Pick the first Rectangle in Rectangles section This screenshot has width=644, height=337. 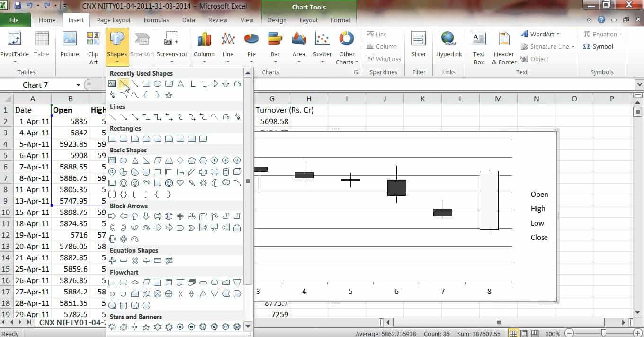(112, 139)
